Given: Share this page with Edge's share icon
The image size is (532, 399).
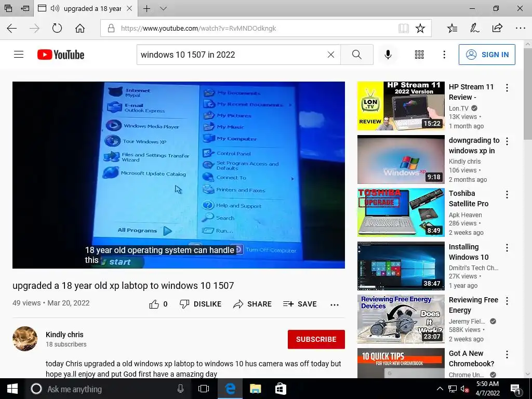Looking at the screenshot, I should click(497, 28).
